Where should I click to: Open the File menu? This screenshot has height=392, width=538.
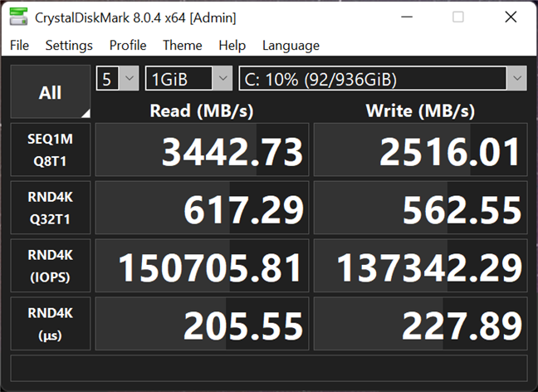(x=19, y=46)
